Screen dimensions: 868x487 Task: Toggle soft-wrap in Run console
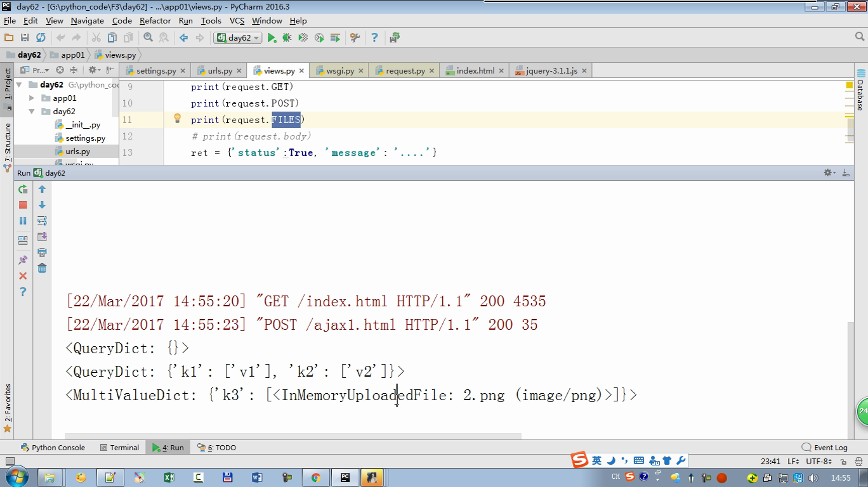click(42, 221)
